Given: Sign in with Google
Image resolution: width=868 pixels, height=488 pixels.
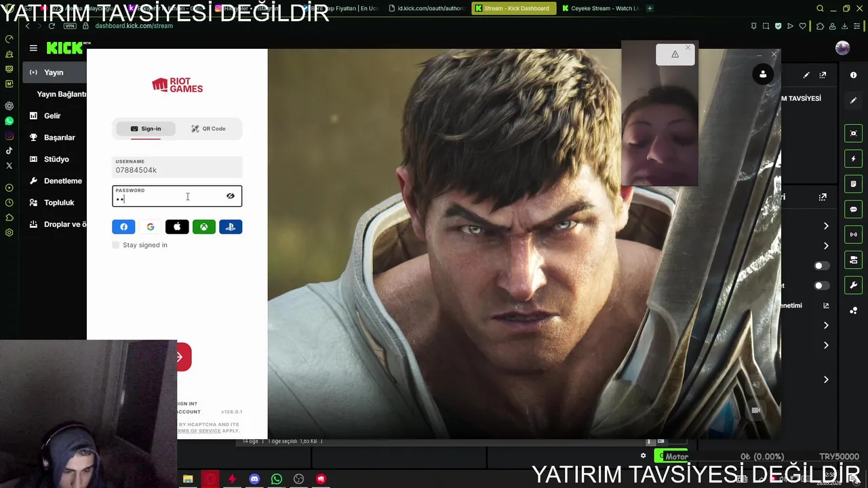Looking at the screenshot, I should (151, 227).
